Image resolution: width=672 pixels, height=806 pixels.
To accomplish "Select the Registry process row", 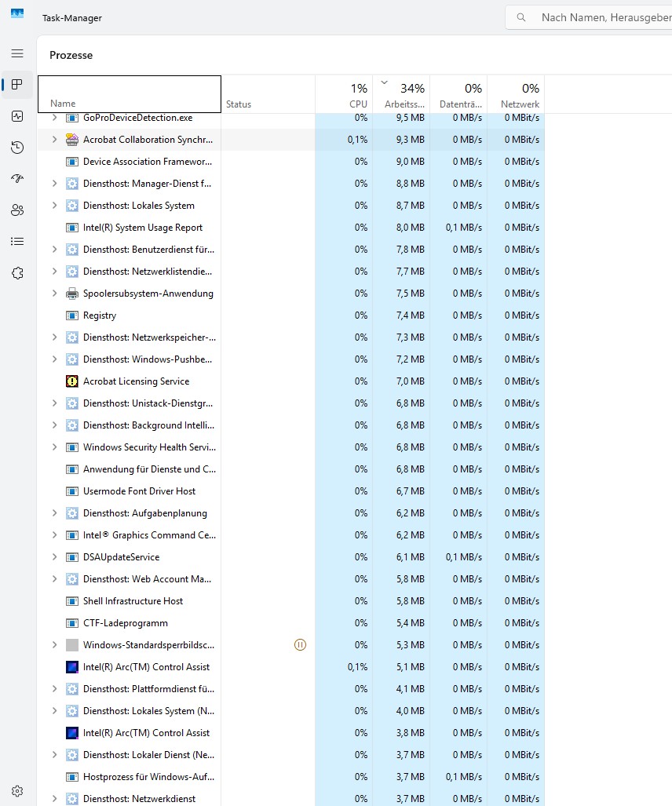I will pos(100,315).
